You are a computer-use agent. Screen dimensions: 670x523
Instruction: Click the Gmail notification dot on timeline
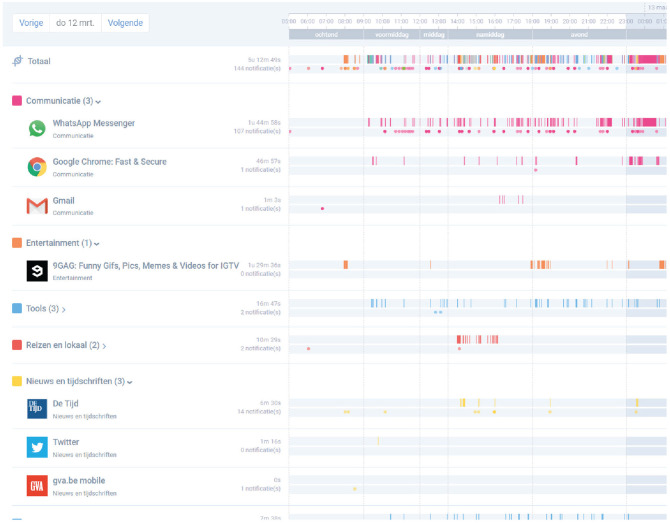click(x=322, y=208)
